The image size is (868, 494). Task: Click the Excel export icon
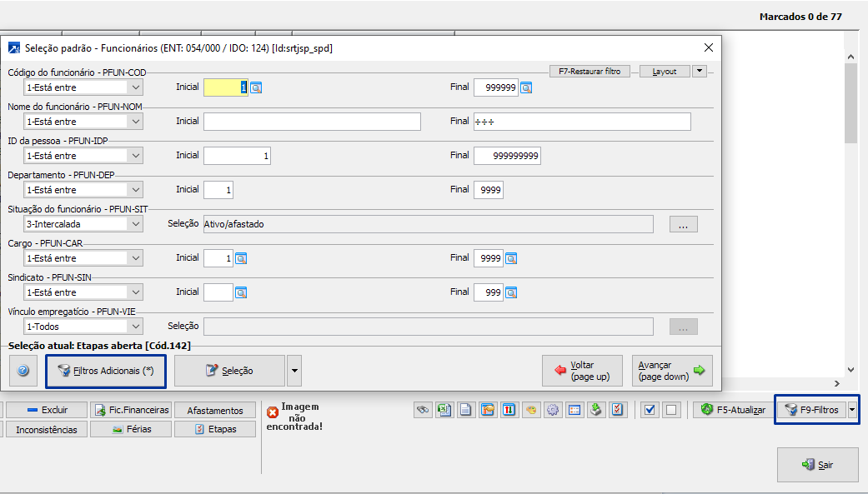tap(445, 410)
